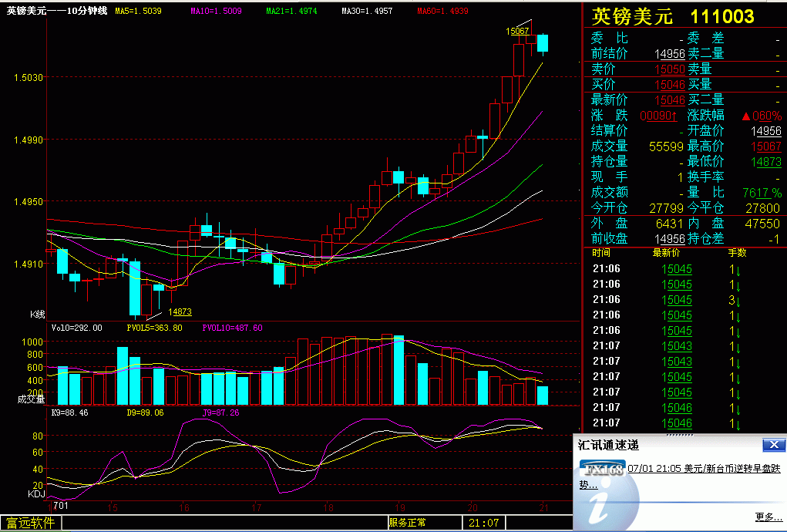Click the 手数 column header in tick list
Viewport: 787px width, 532px height.
[x=738, y=253]
